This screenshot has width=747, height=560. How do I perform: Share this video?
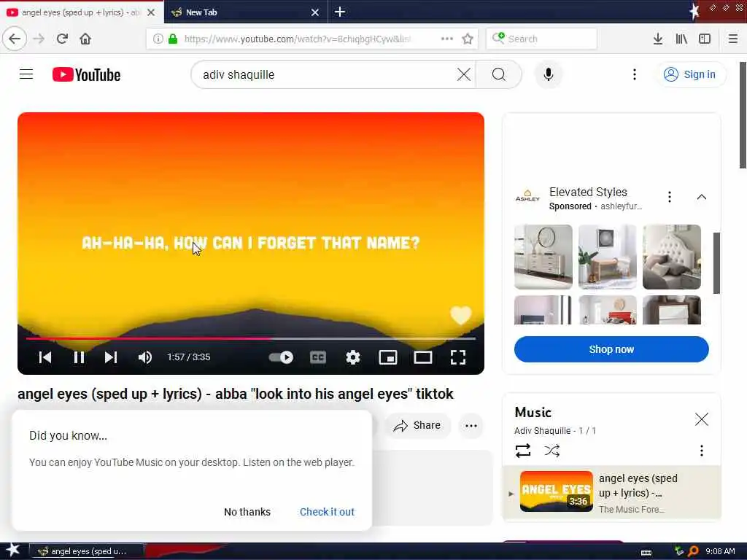point(417,425)
